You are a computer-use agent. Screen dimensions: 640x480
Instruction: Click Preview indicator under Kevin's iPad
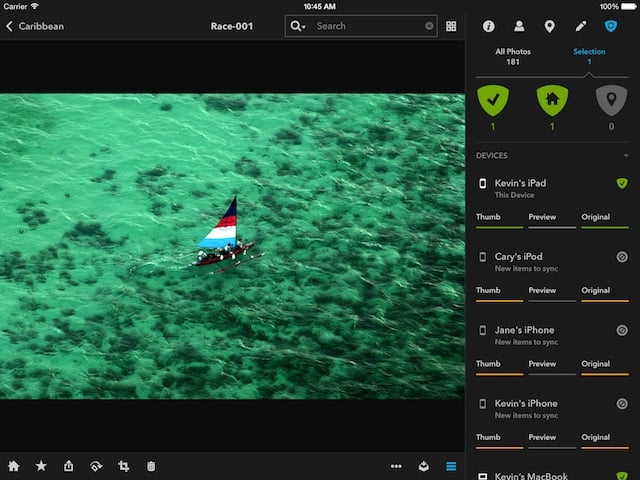tap(552, 221)
